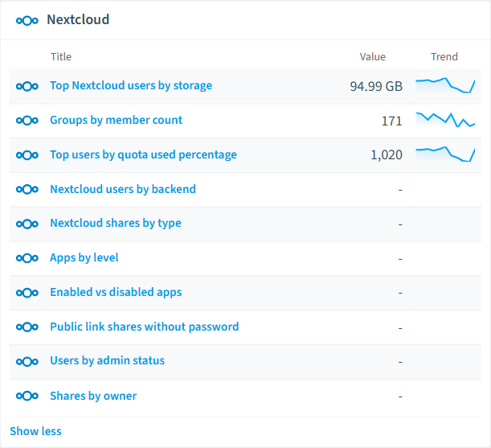Click the icon beside Enabled vs disabled apps

pos(27,293)
